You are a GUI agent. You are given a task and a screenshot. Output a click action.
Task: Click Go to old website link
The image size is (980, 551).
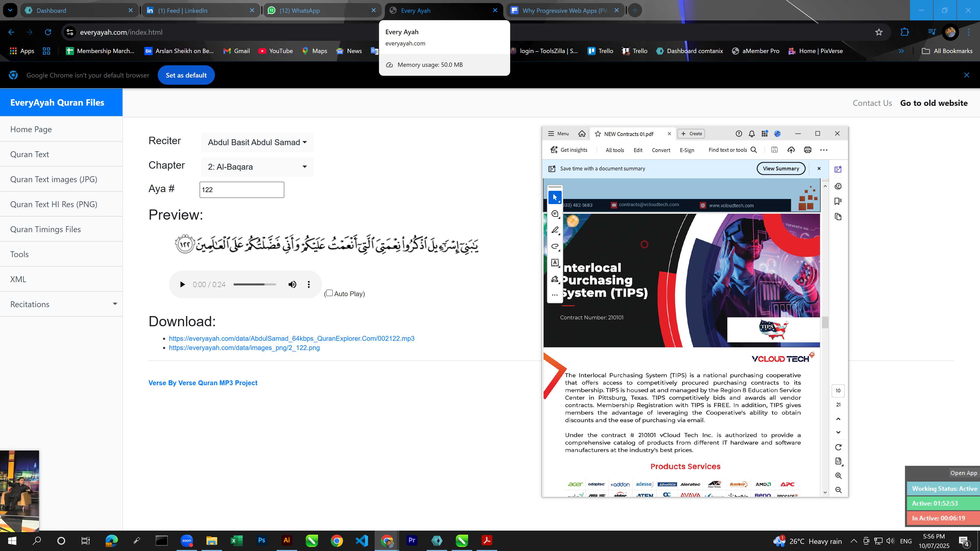pos(934,103)
